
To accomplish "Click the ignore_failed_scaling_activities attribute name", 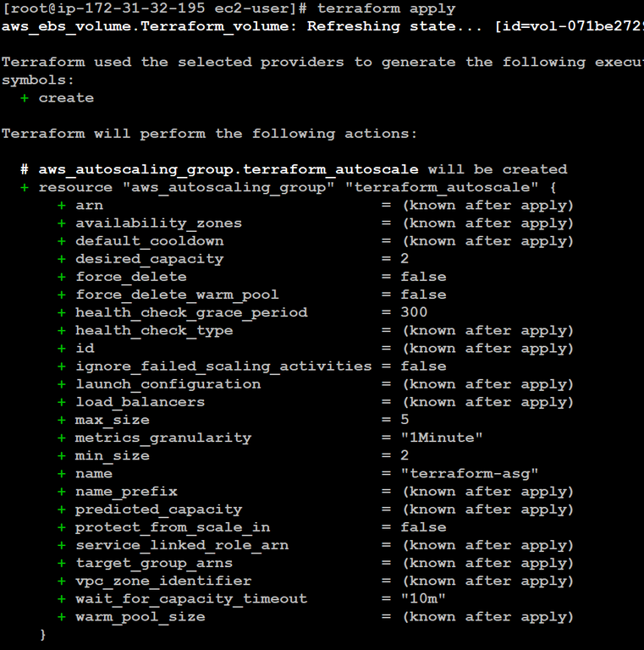I will (x=223, y=366).
